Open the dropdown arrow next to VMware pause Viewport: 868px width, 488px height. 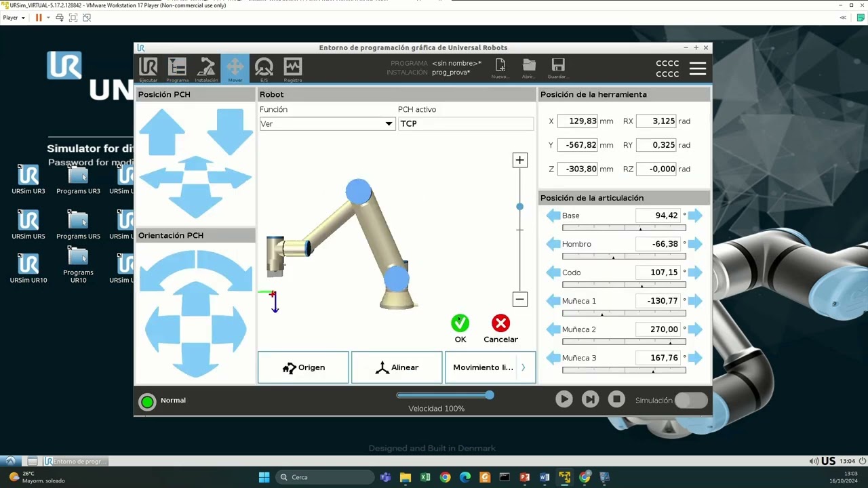[48, 18]
